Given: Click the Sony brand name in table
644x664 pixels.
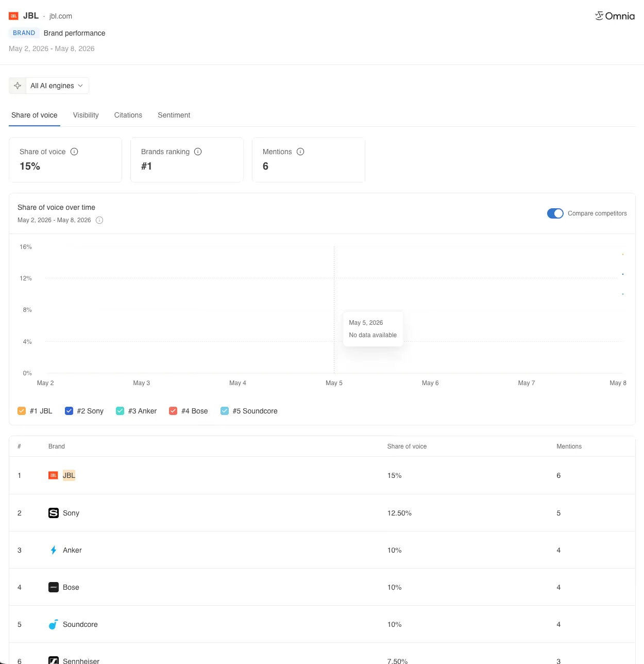Looking at the screenshot, I should [x=71, y=513].
